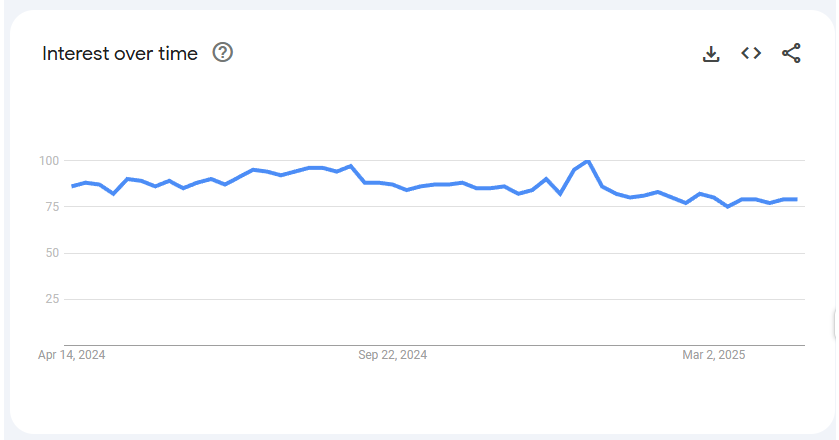Click the 100 label on the y-axis
The height and width of the screenshot is (440, 839).
pos(50,161)
